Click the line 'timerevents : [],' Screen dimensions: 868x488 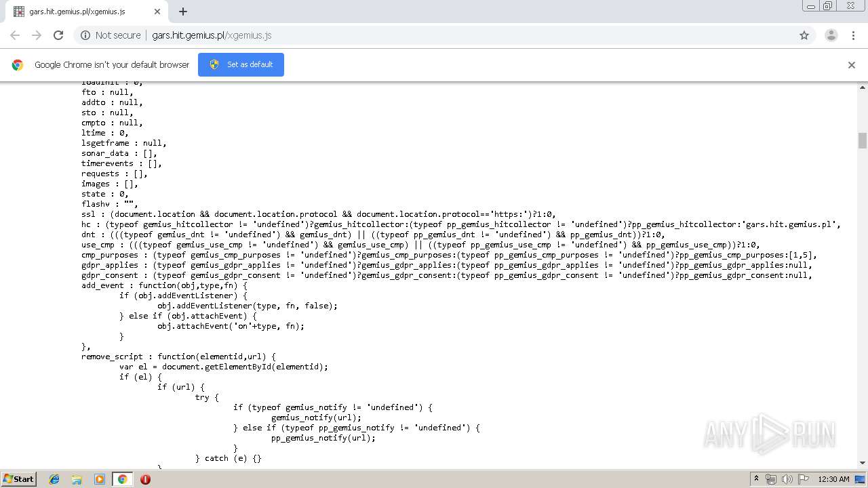tap(121, 163)
